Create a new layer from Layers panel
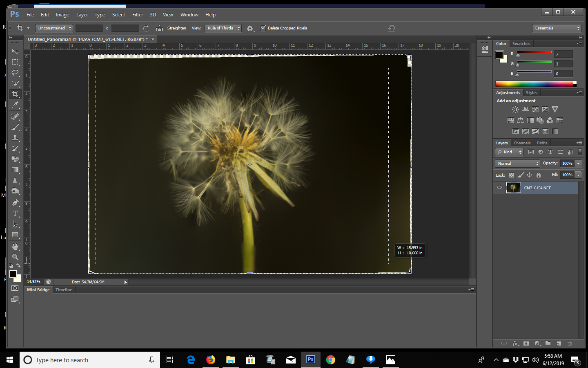The height and width of the screenshot is (368, 588). (559, 343)
